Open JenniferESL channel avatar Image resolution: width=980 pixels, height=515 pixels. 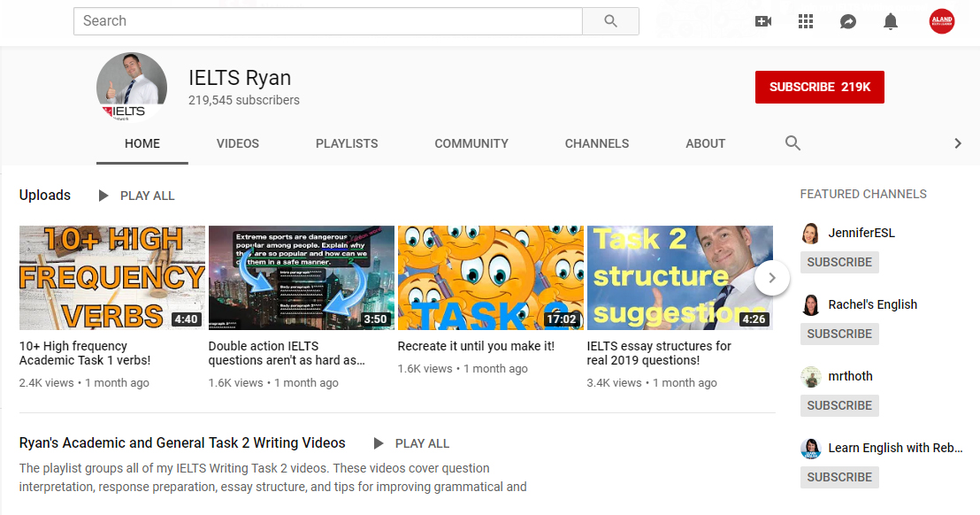(811, 233)
